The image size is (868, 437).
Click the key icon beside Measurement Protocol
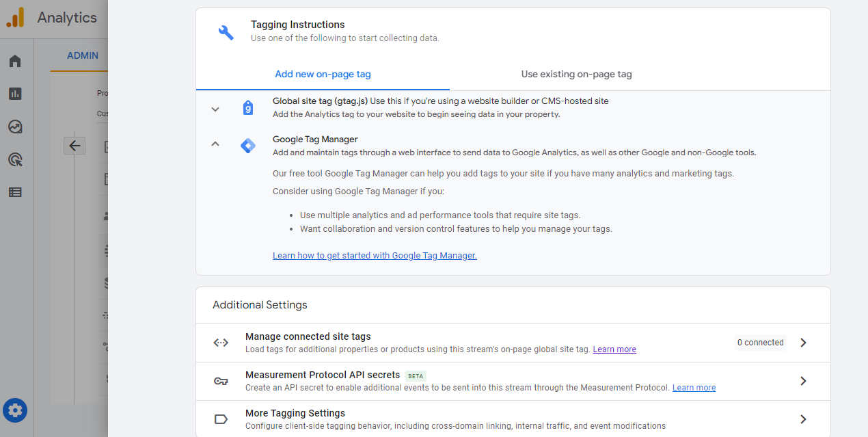point(221,381)
